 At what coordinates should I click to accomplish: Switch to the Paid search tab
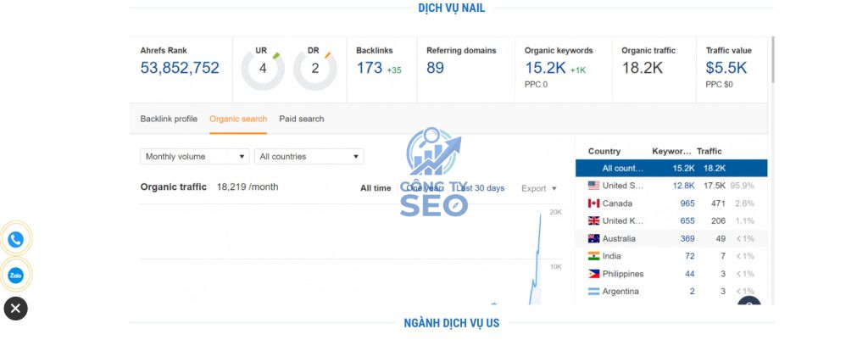302,119
